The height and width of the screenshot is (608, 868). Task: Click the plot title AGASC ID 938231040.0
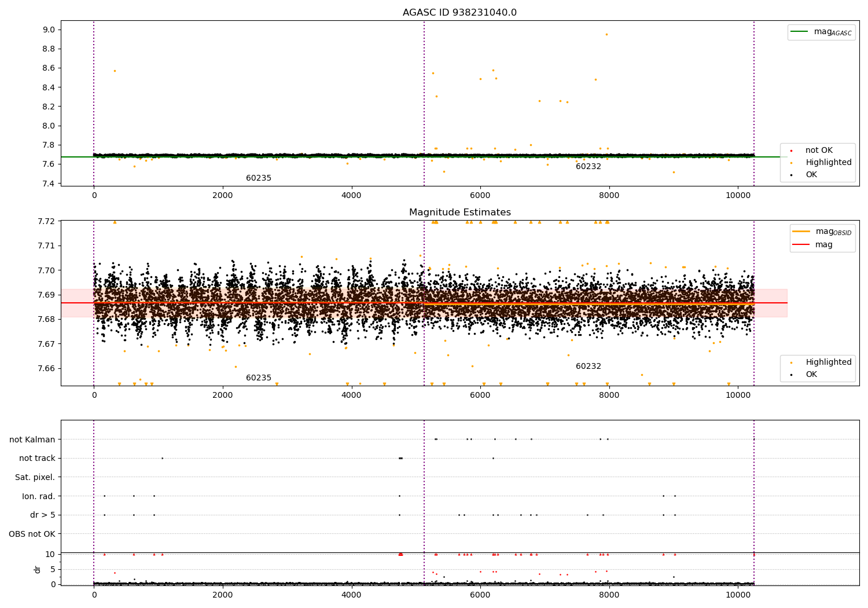(459, 13)
